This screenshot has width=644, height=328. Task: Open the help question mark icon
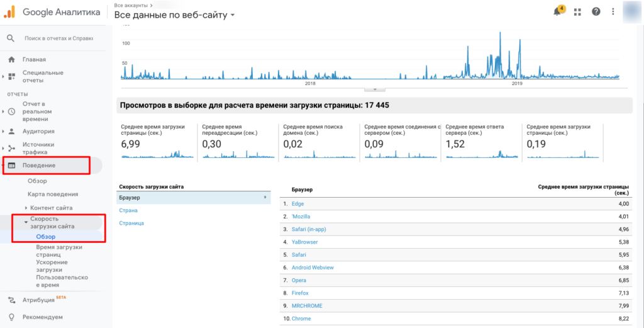tap(596, 12)
